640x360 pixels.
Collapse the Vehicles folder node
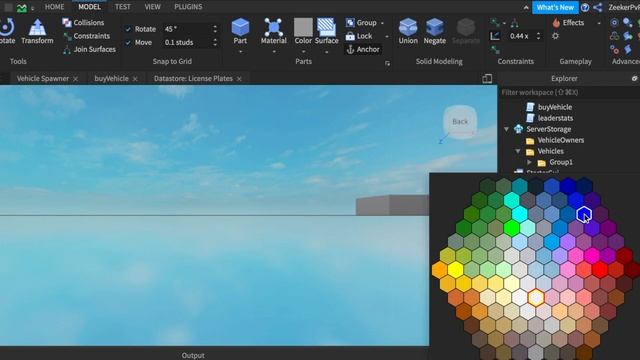pos(518,151)
